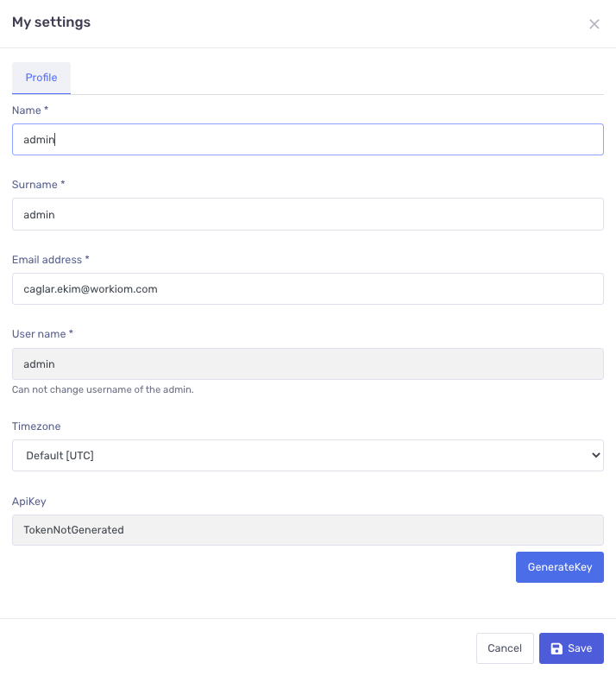Click the ApiKey TokenNotGenerated field
616x676 pixels.
point(307,530)
